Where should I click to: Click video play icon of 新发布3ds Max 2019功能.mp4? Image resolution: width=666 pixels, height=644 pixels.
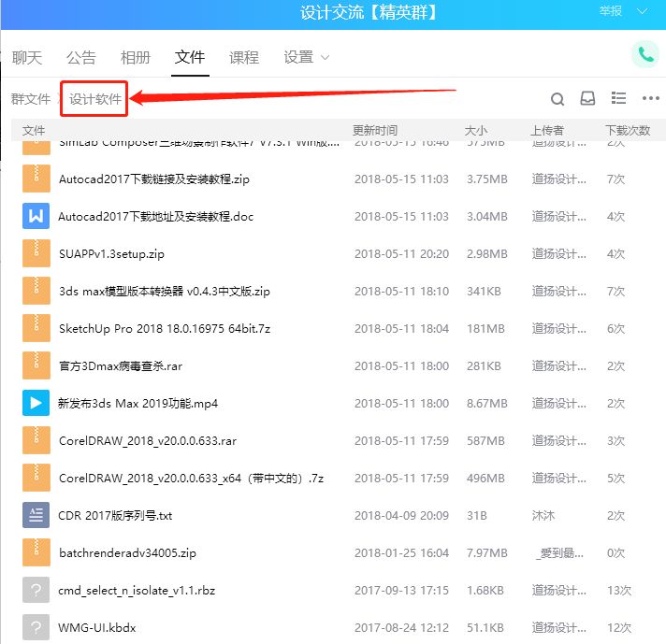(36, 403)
